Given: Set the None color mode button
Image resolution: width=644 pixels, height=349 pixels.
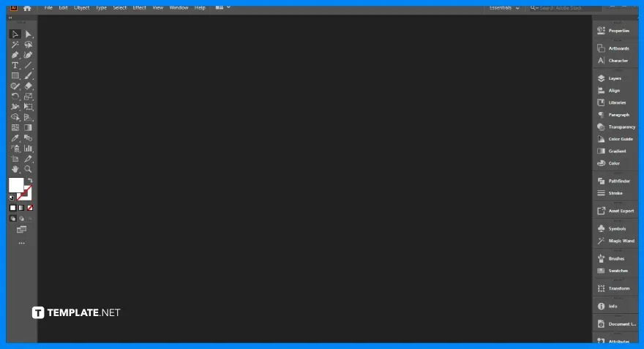Looking at the screenshot, I should [x=30, y=208].
